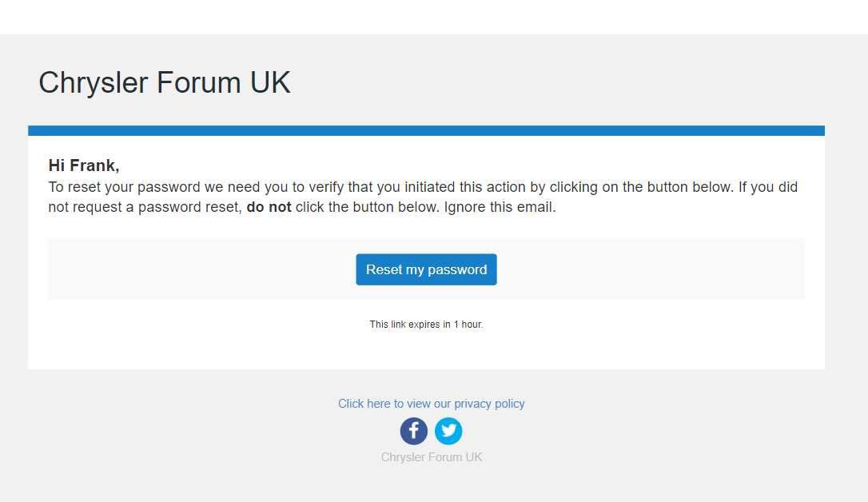Click the gray Chrysler Forum UK footer text
Viewport: 868px width, 502px height.
click(432, 457)
